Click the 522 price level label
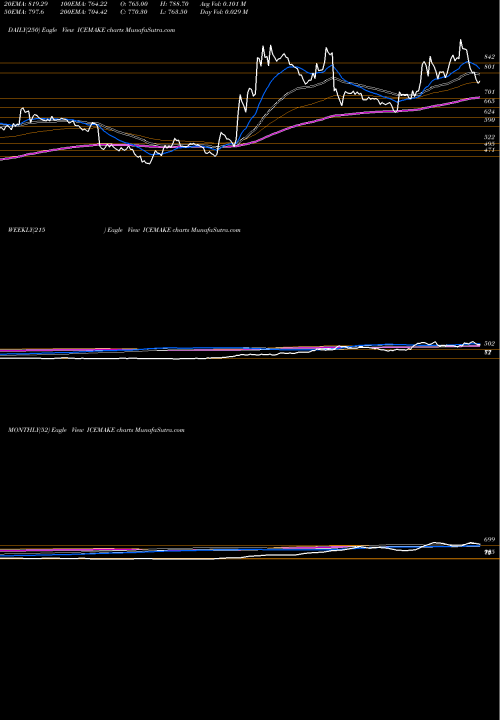The height and width of the screenshot is (720, 500). pyautogui.click(x=489, y=137)
